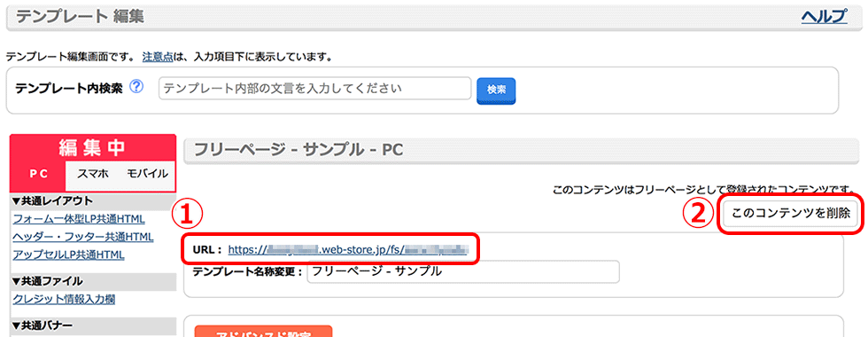Image resolution: width=868 pixels, height=337 pixels.
Task: Click the テンプレート名称変更 text field
Action: pyautogui.click(x=462, y=271)
